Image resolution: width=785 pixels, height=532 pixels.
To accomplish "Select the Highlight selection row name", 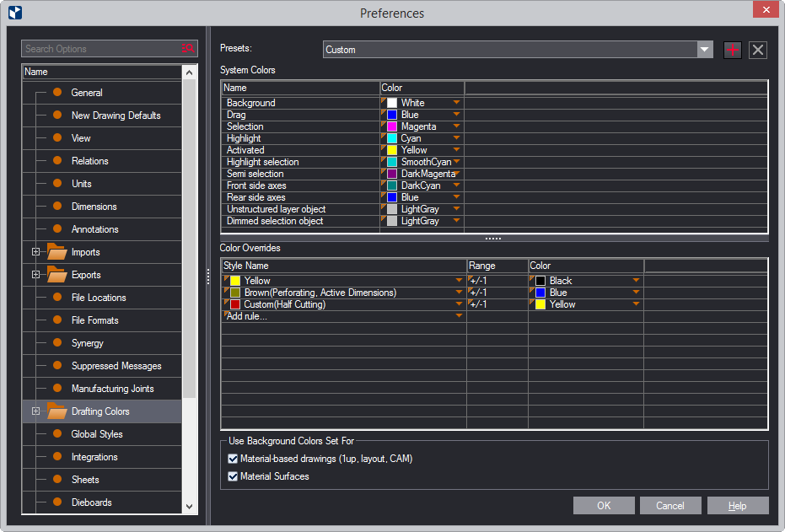I will point(263,162).
